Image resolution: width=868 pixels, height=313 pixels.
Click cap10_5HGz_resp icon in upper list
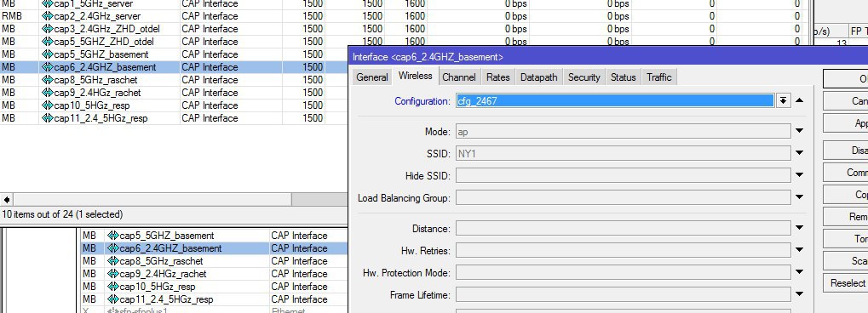[48, 105]
